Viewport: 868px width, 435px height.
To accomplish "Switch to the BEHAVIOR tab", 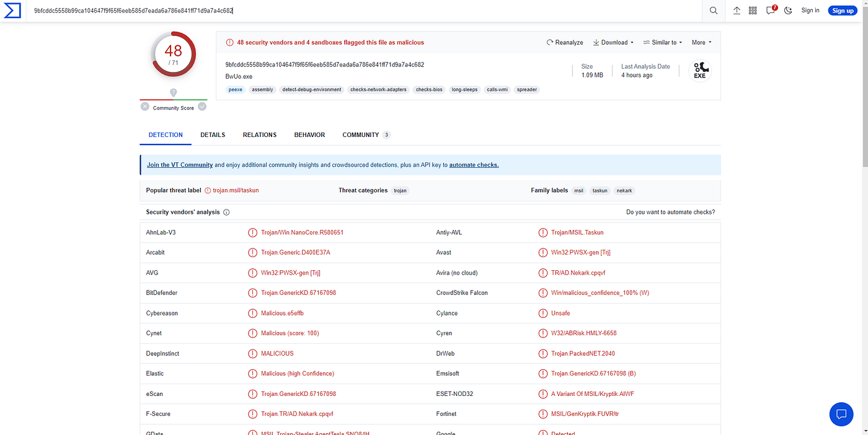I will click(309, 135).
